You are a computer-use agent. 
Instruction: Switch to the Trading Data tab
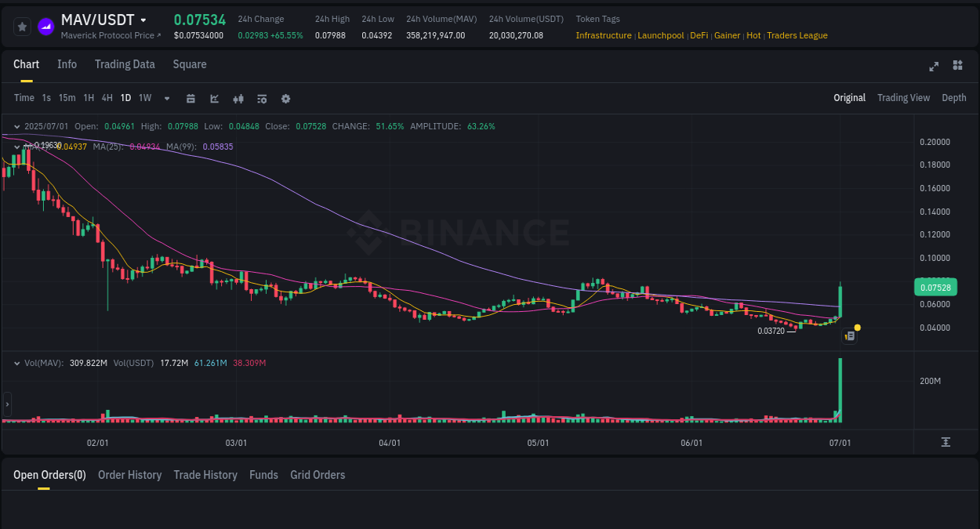point(125,64)
